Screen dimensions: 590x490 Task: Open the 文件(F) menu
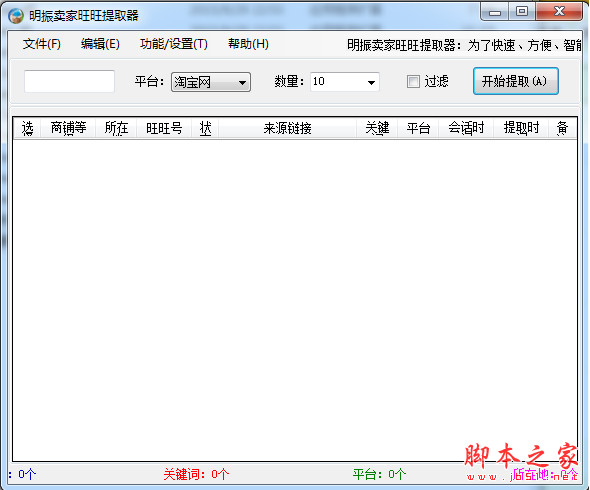pos(41,44)
